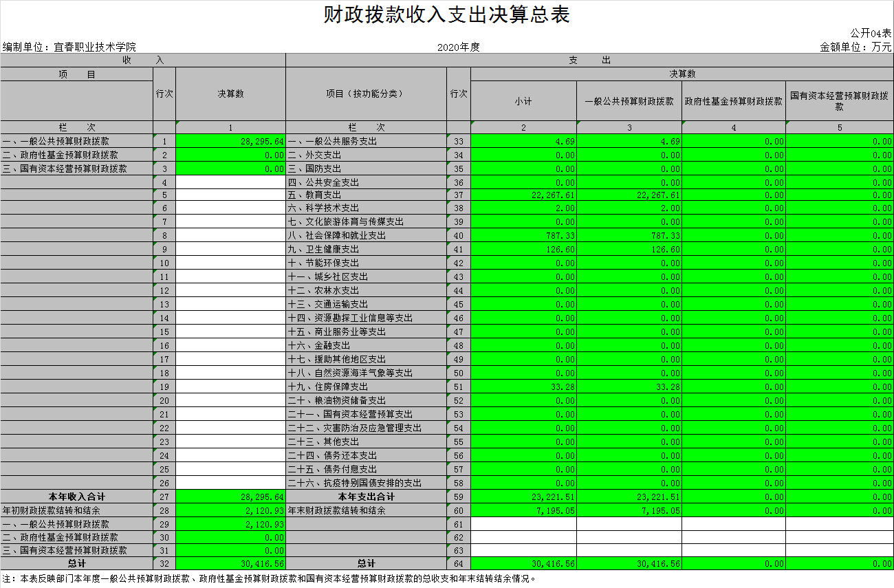This screenshot has height=588, width=894.
Task: Click the title 财政拨款收入支出决算总表
Action: tap(447, 15)
